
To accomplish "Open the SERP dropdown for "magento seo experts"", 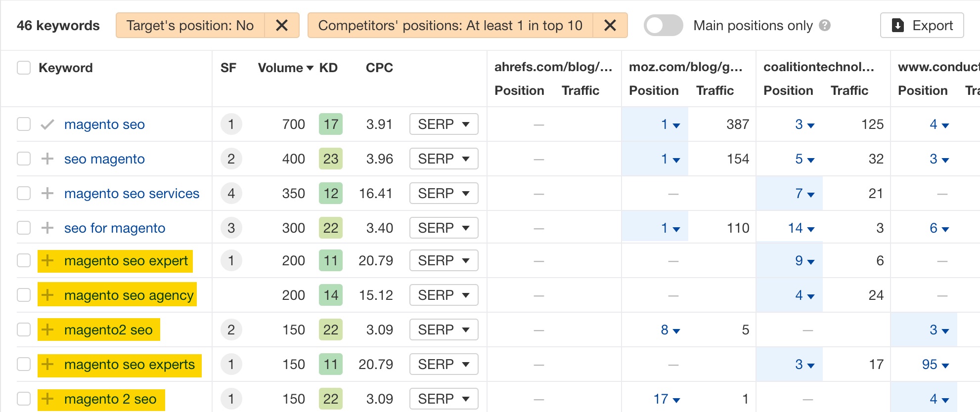I will pyautogui.click(x=443, y=364).
